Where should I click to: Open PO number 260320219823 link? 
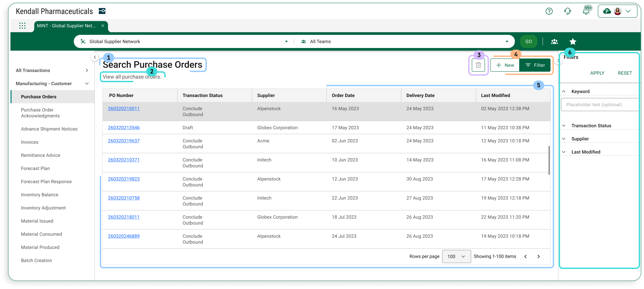(x=124, y=179)
